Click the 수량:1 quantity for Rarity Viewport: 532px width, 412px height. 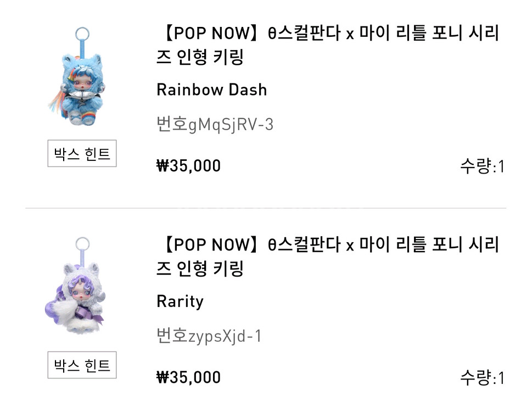pyautogui.click(x=481, y=377)
